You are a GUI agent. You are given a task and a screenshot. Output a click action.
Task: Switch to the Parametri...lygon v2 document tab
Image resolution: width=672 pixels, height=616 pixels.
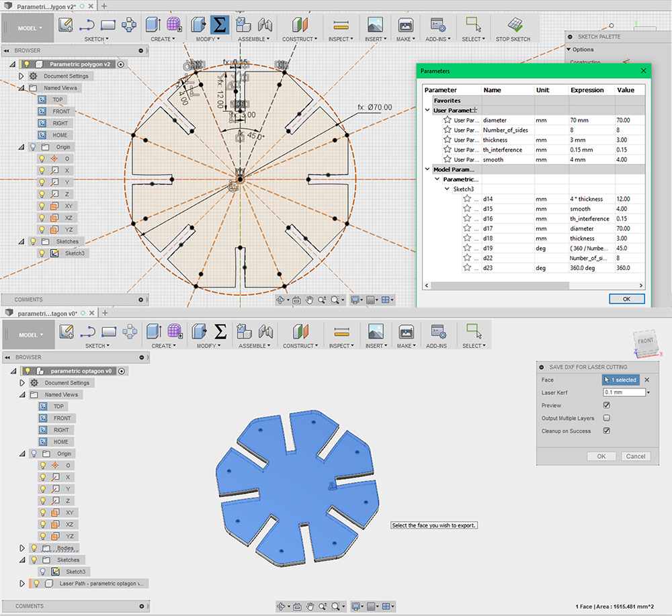pyautogui.click(x=46, y=5)
